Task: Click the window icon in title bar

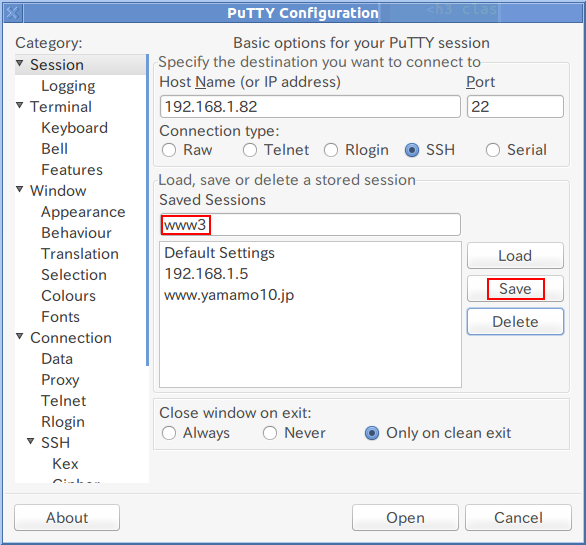Action: [x=13, y=13]
